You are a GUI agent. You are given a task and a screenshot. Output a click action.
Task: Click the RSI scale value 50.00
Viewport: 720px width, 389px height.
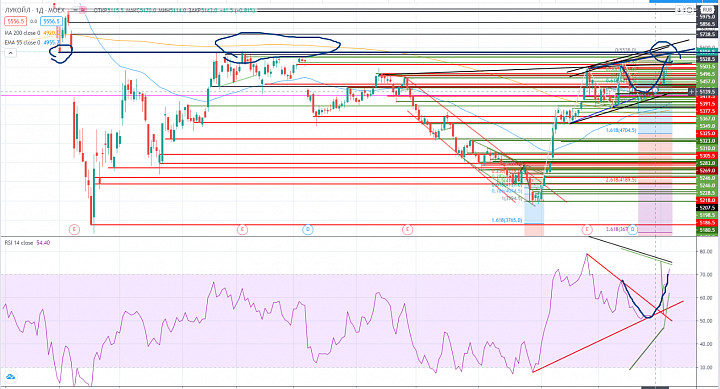[706, 321]
